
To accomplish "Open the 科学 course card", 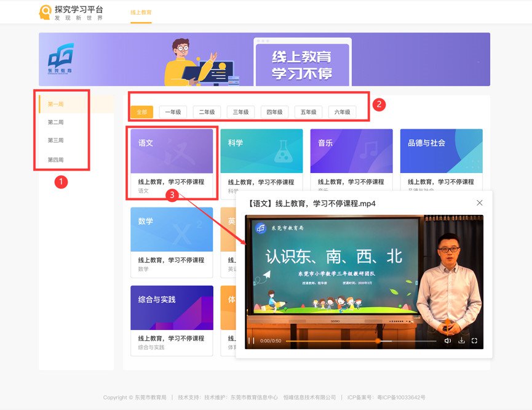I will click(261, 161).
